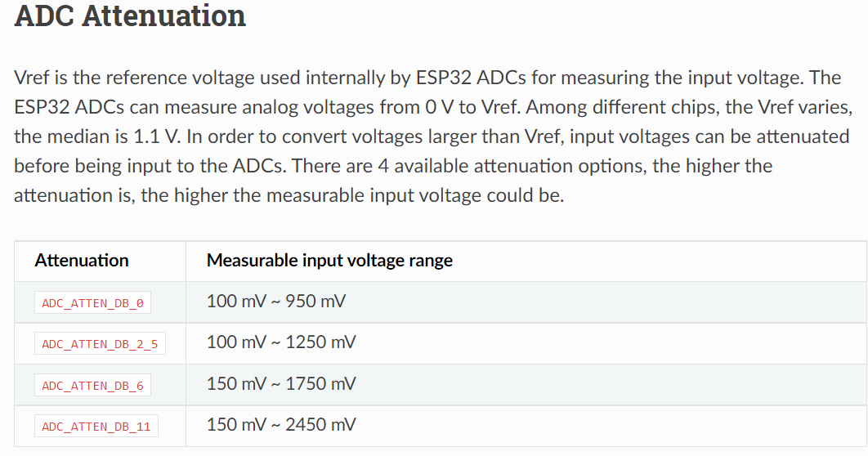
Task: Click the Measurable input voltage range header
Action: point(329,261)
